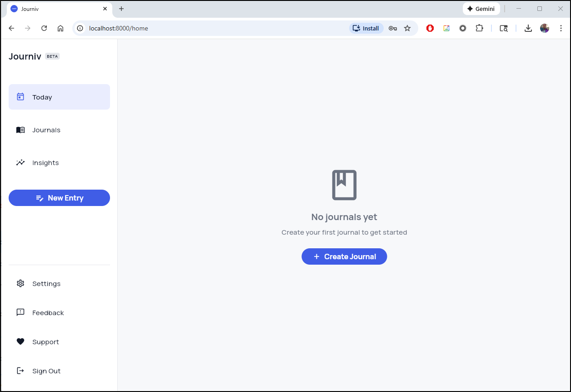Open the browser Extensions puzzle icon
This screenshot has height=392, width=571.
(x=479, y=28)
